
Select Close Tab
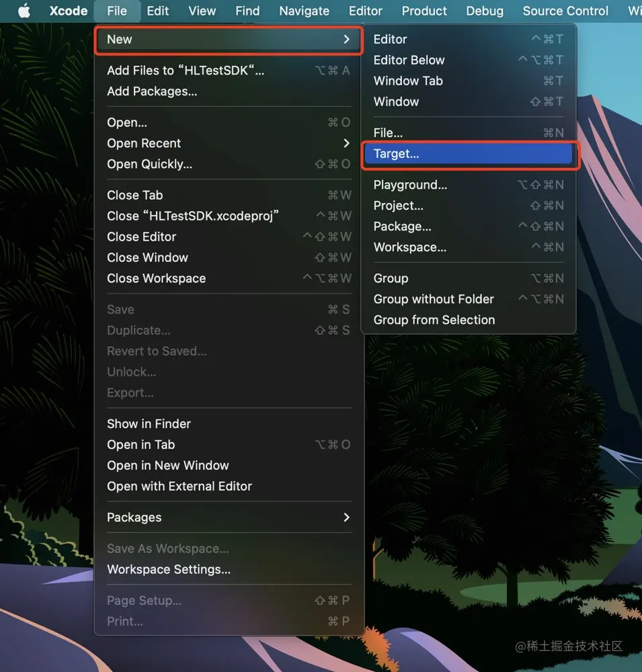[229, 196]
